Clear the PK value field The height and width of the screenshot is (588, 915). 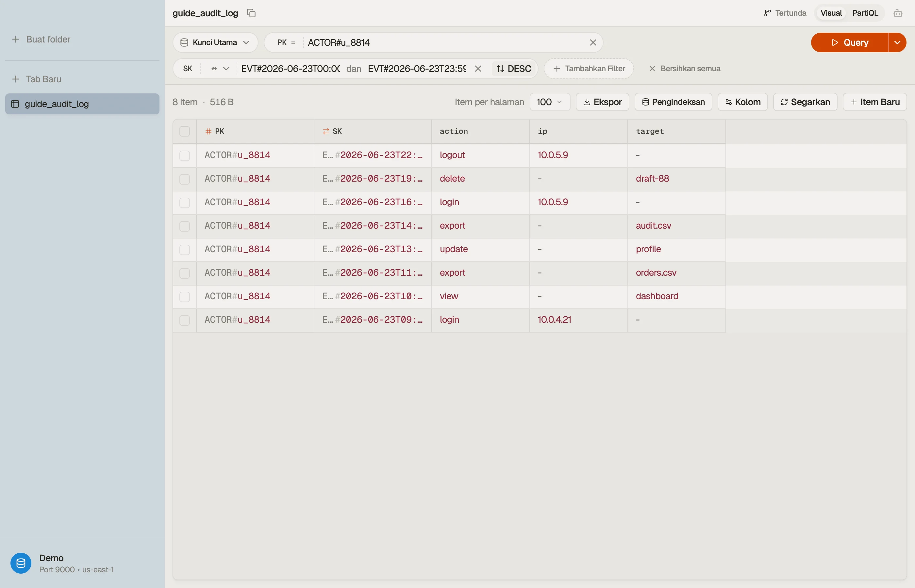point(593,42)
